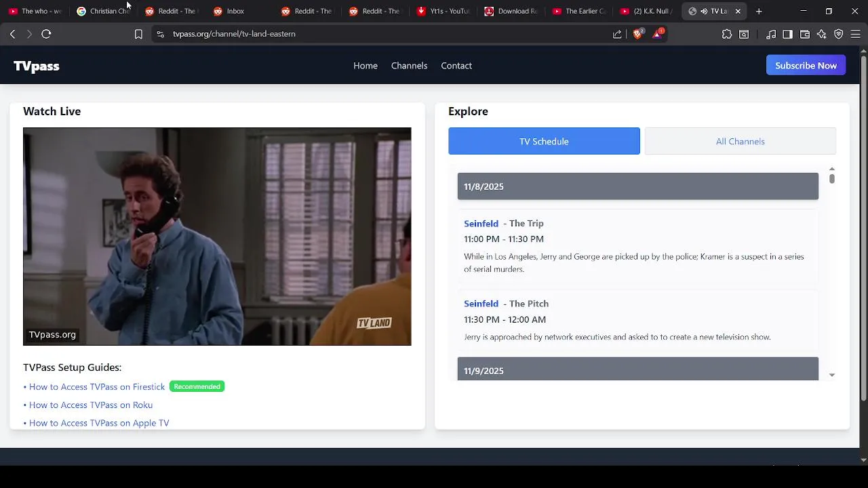Click Seinfeld link for The Trip
Viewport: 868px width, 488px height.
coord(481,224)
